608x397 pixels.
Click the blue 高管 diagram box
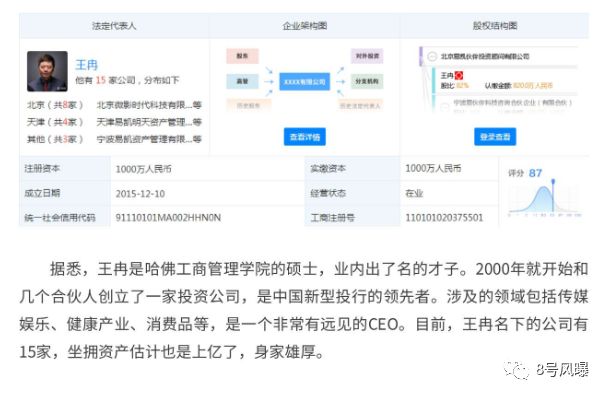click(x=242, y=81)
